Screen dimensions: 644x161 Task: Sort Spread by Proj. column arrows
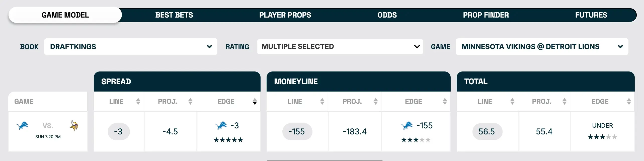190,101
